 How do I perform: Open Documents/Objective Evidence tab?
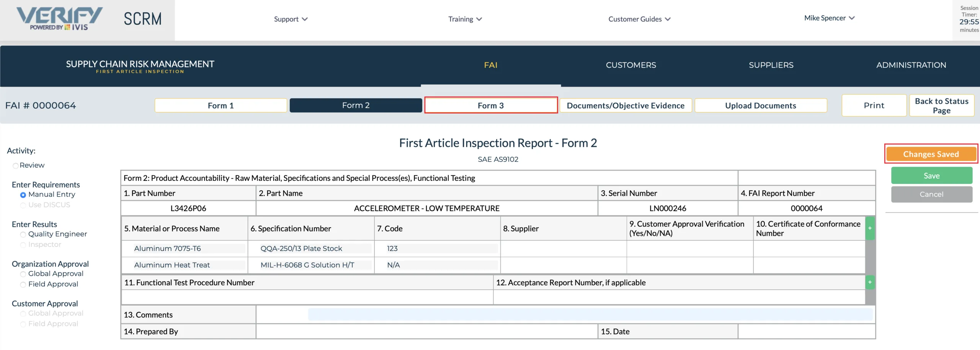coord(626,105)
